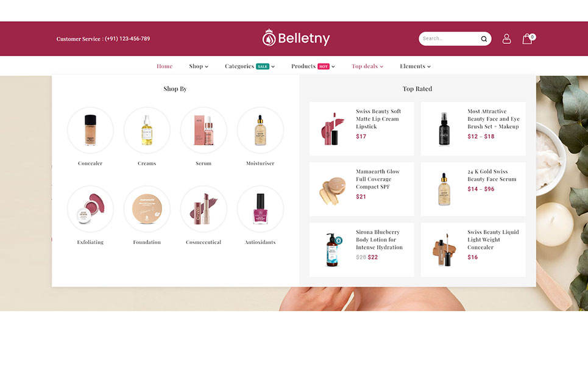Open the Elements dropdown menu
Image resolution: width=588 pixels, height=366 pixels.
click(x=415, y=66)
